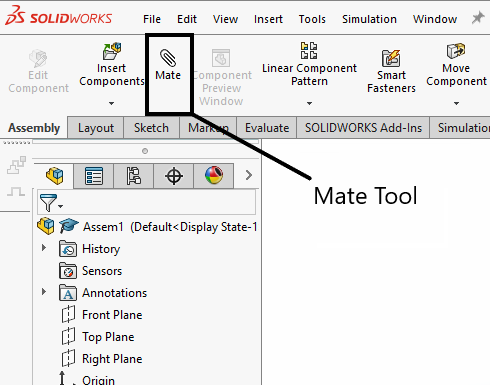This screenshot has width=490, height=385.
Task: Switch to the Sketch tab
Action: coord(151,128)
